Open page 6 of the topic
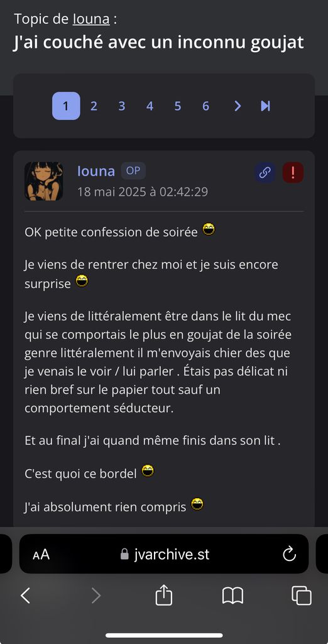Image resolution: width=328 pixels, height=644 pixels. (x=205, y=106)
